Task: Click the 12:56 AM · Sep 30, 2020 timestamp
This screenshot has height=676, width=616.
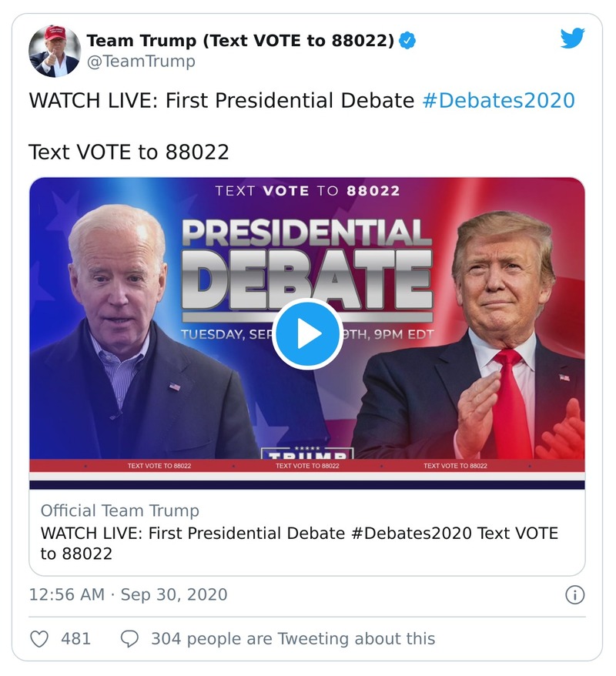Action: [128, 594]
